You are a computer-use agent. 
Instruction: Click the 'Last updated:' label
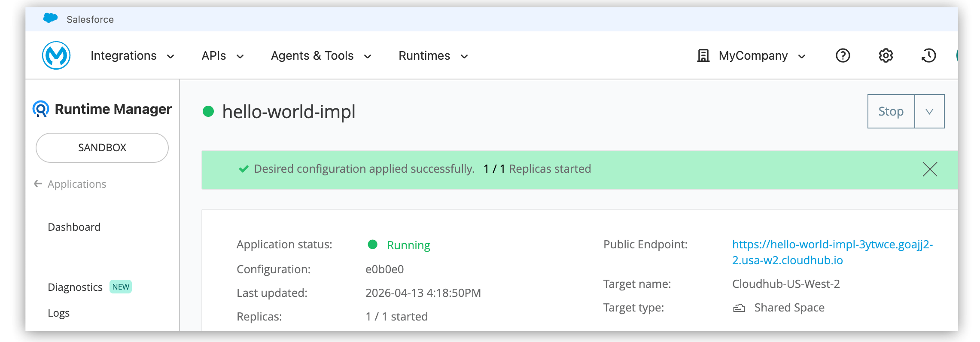click(x=272, y=293)
